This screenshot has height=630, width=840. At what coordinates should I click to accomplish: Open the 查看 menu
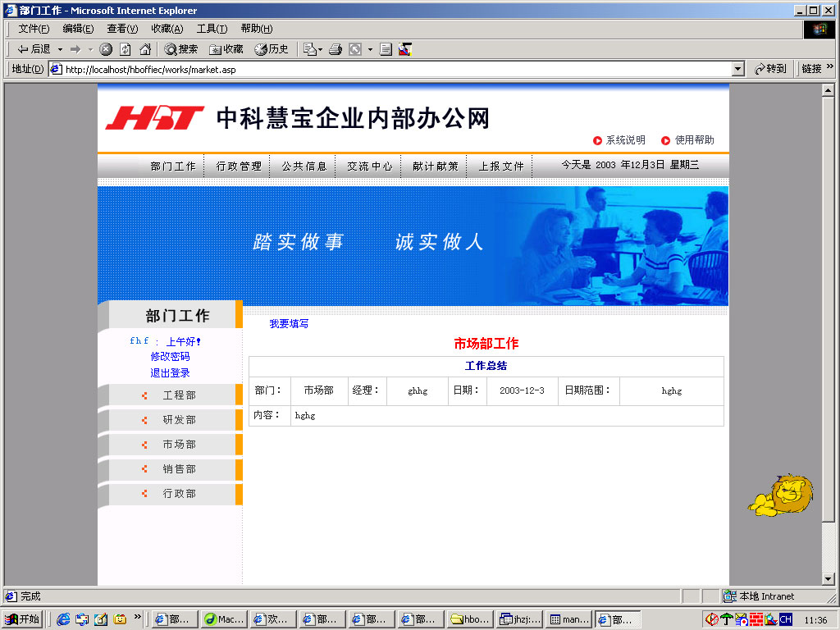pyautogui.click(x=122, y=29)
